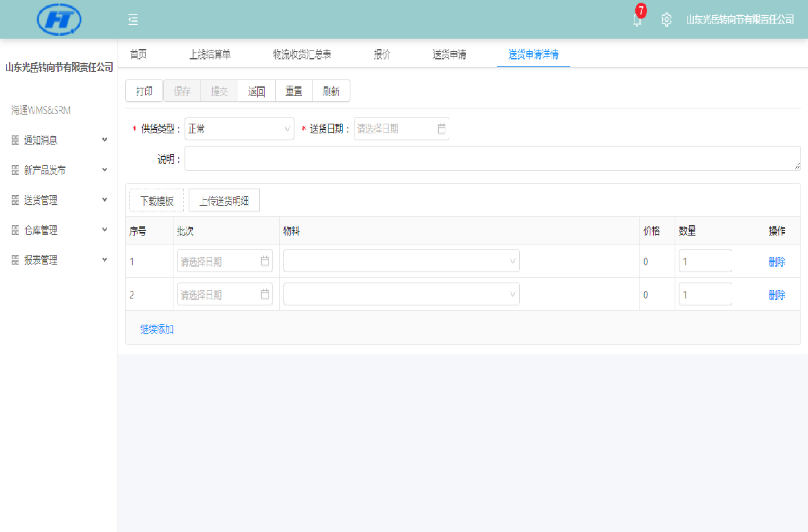Click the calendar icon in row 2 批次
This screenshot has width=808, height=532.
(265, 294)
